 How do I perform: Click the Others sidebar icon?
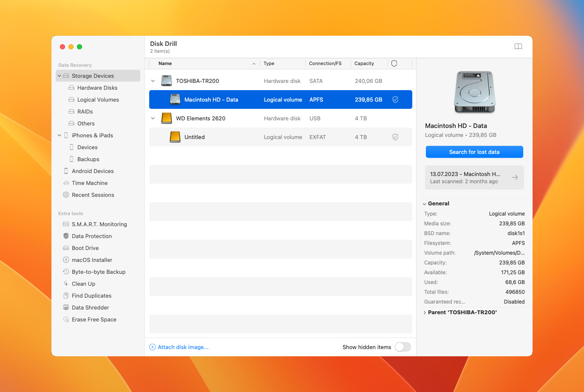71,123
